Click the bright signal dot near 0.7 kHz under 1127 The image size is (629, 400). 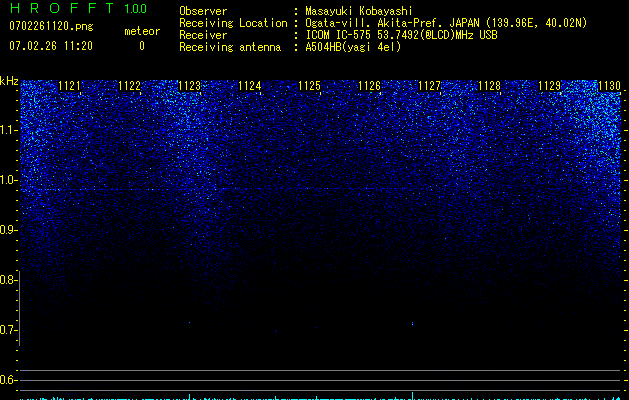(x=412, y=323)
